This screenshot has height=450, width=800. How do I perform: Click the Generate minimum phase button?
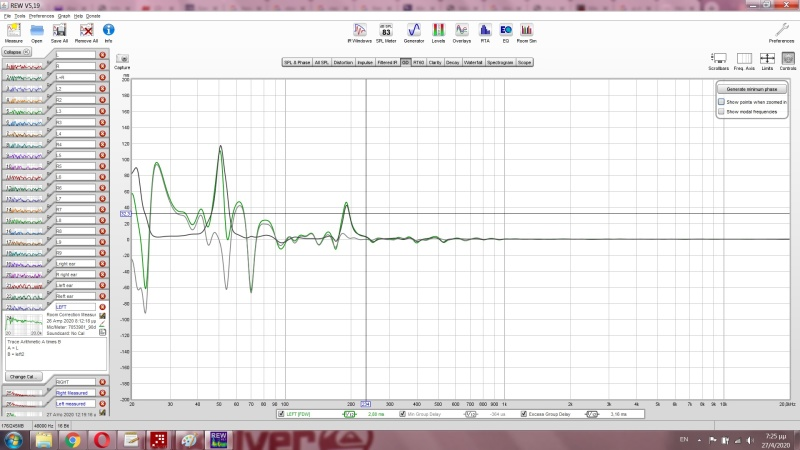point(753,89)
